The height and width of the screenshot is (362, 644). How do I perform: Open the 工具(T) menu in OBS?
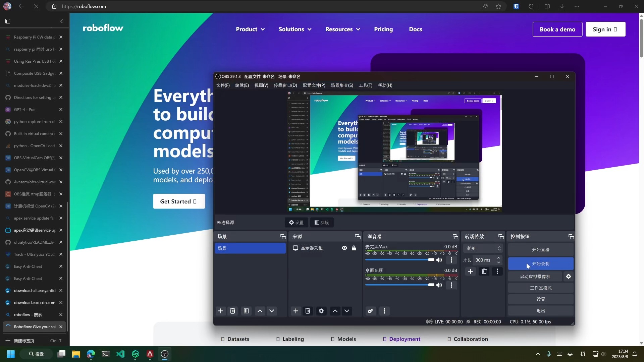click(x=365, y=85)
